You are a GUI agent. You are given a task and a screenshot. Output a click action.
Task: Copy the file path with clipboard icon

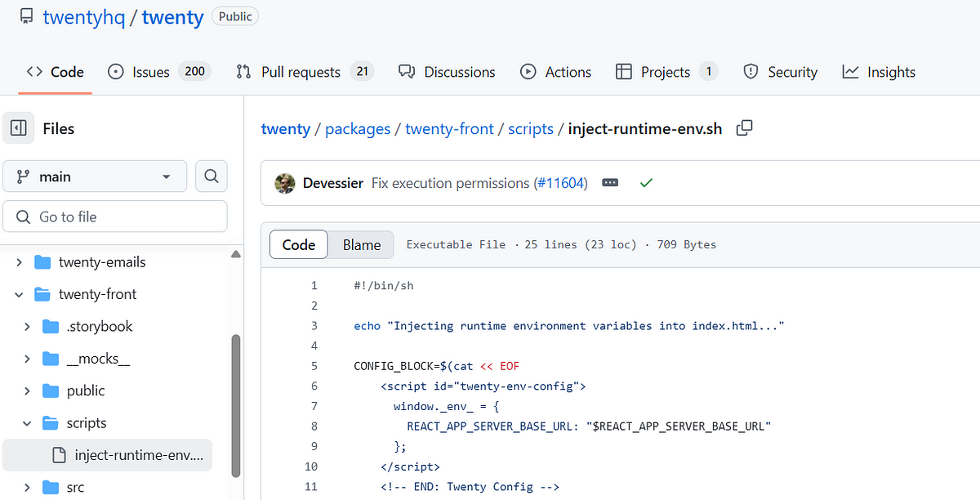click(744, 128)
